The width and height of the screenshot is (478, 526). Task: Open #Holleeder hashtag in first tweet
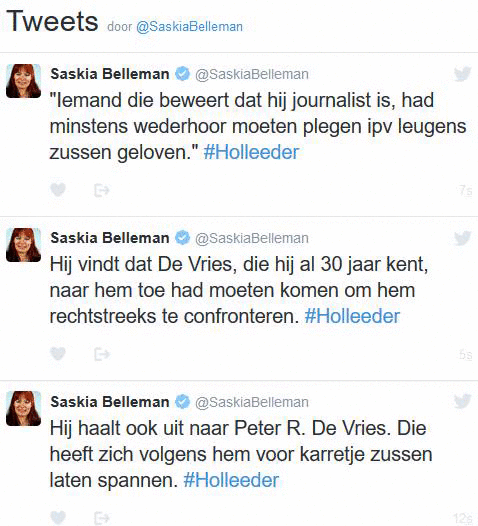click(x=251, y=152)
